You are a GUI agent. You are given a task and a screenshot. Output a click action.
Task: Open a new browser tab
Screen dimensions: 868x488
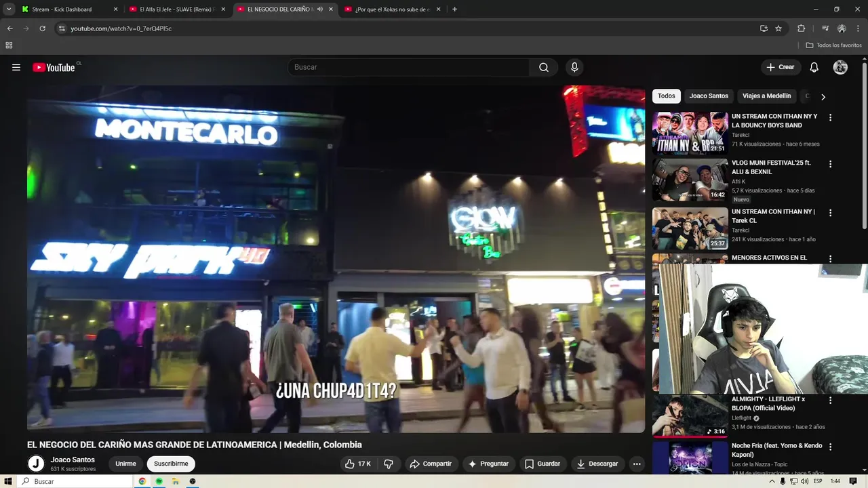tap(454, 9)
